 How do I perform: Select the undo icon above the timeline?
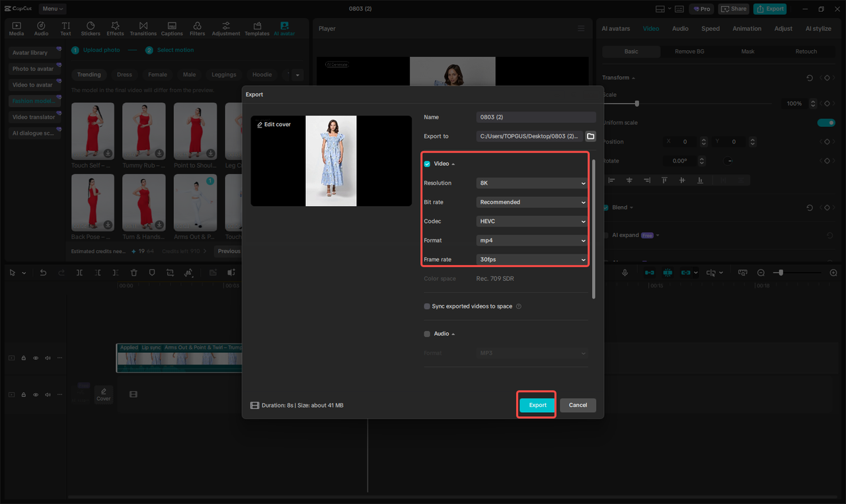(x=42, y=272)
